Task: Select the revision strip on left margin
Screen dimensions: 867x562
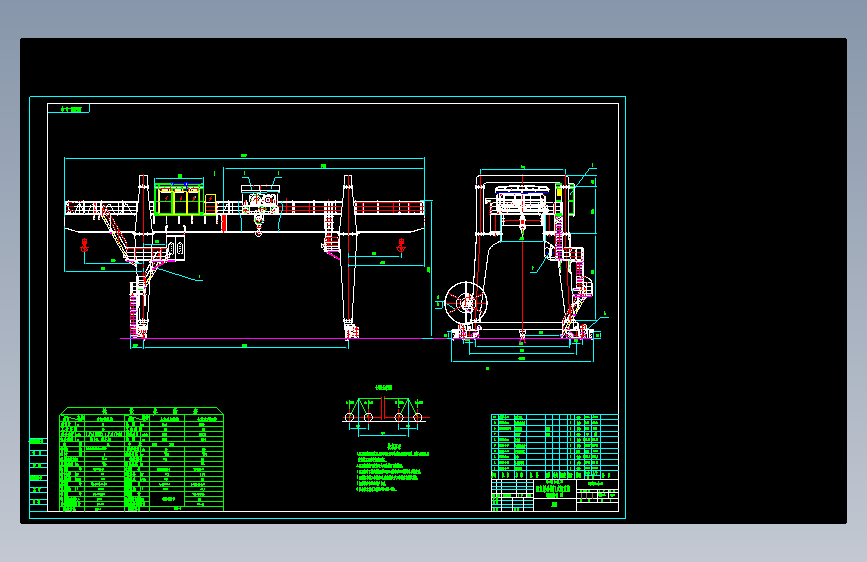Action: coord(38,473)
